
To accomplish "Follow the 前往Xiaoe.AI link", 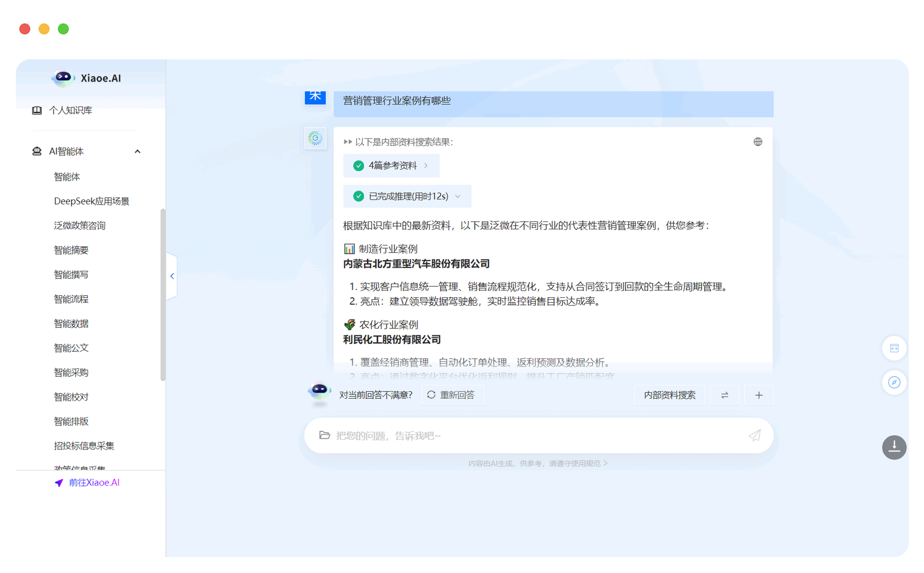I will 94,482.
